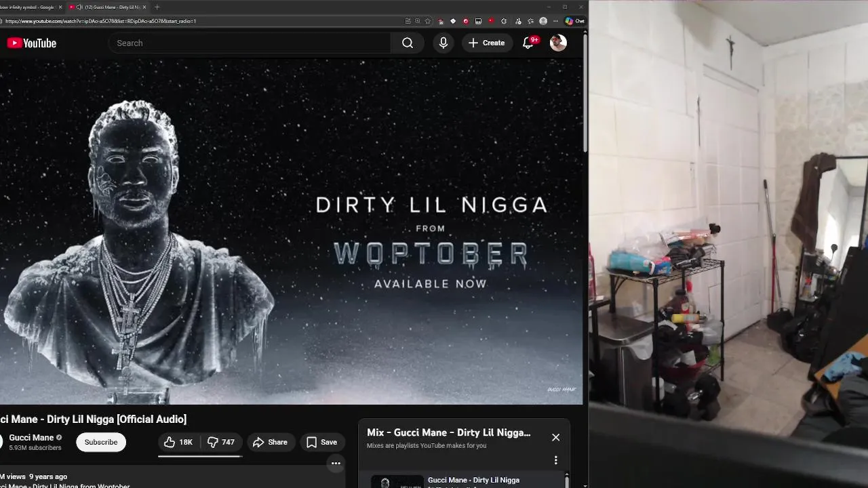Image resolution: width=868 pixels, height=488 pixels.
Task: Click the search magnifier button
Action: click(408, 43)
